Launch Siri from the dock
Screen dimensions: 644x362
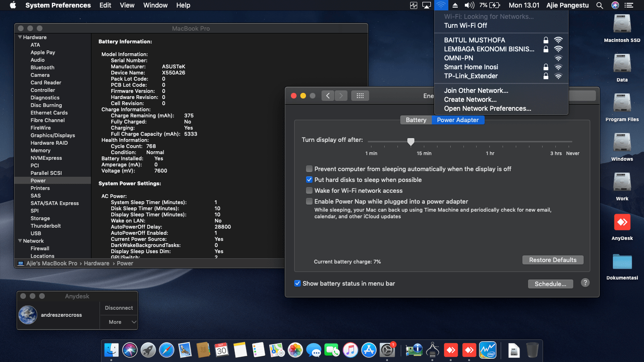click(130, 350)
